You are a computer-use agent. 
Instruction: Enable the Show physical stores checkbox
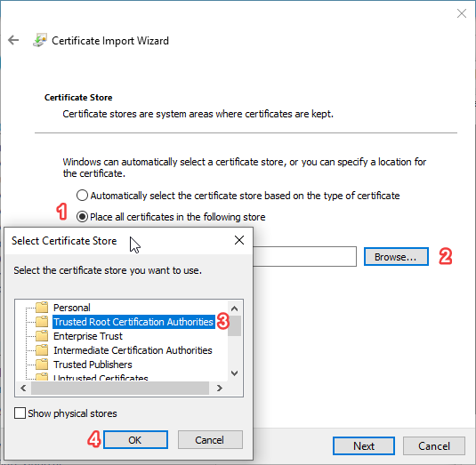click(20, 413)
